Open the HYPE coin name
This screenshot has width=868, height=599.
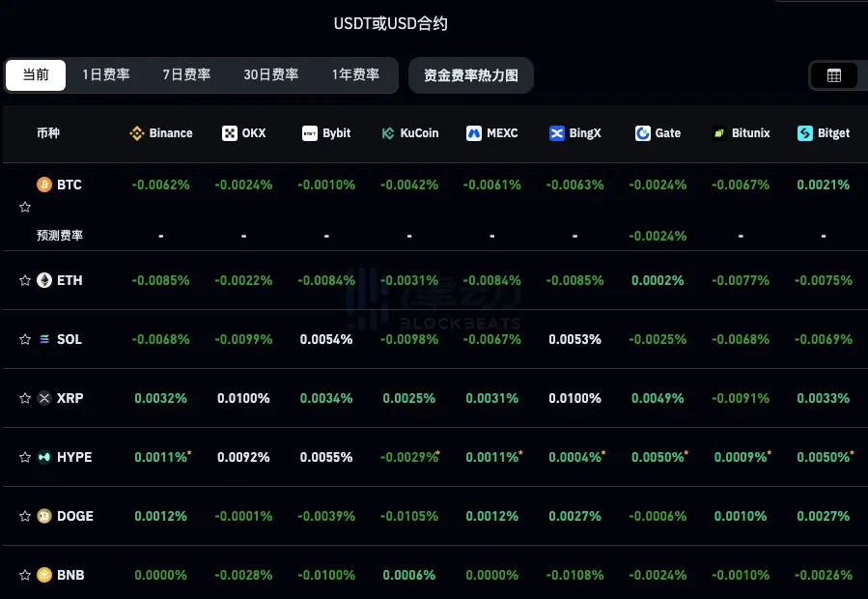click(x=74, y=457)
